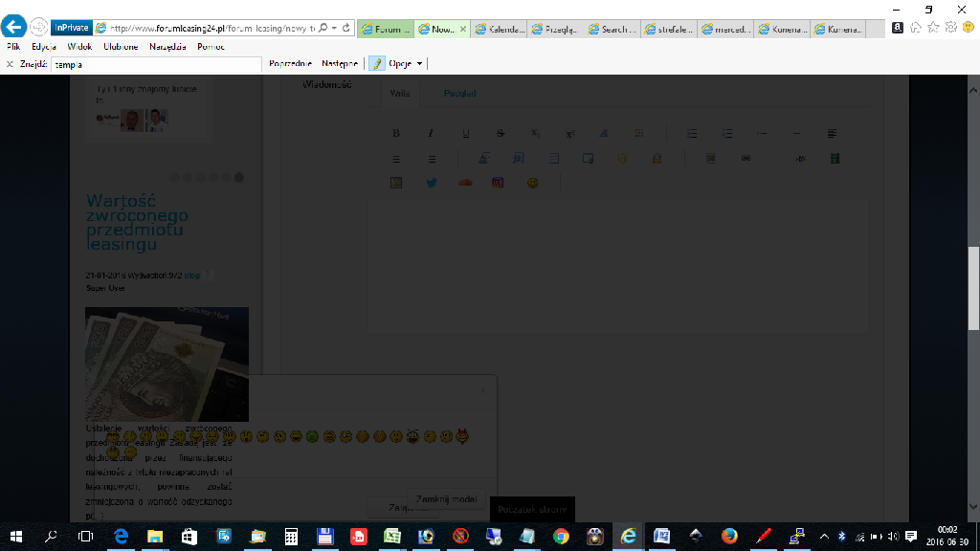980x551 pixels.
Task: Click the hyperlink chain icon
Action: coord(746,158)
